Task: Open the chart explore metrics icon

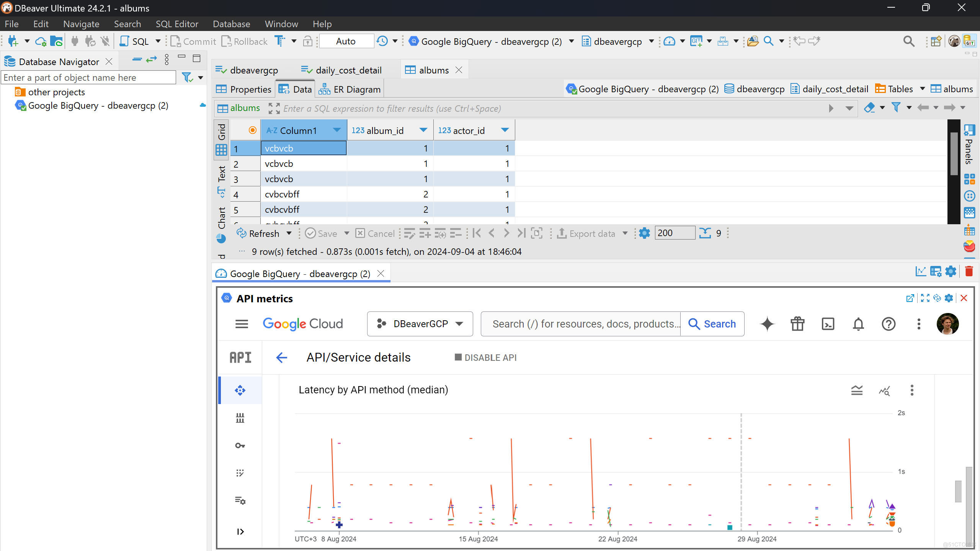Action: pos(884,390)
